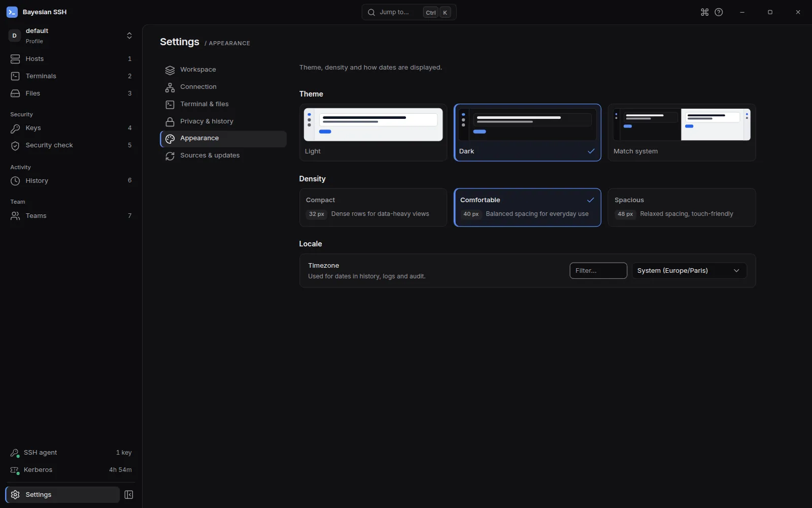Click the default profile avatar D
Screen dimensions: 812x508
[14, 36]
